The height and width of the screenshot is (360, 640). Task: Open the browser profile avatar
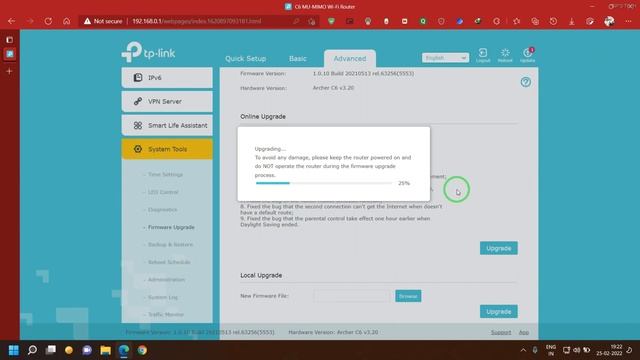tap(609, 21)
